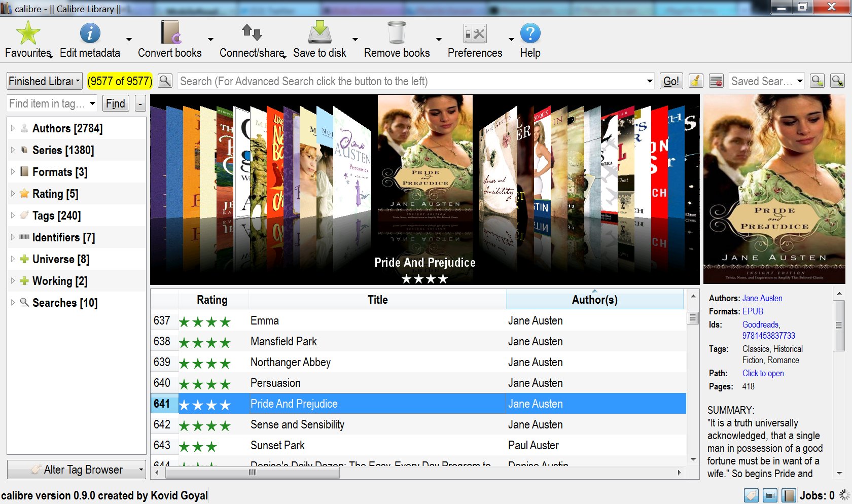Open the Favourites star icon
The width and height of the screenshot is (852, 504).
[x=28, y=33]
